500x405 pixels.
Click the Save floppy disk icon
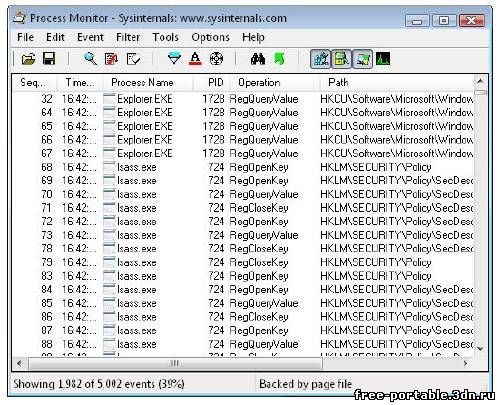click(49, 59)
